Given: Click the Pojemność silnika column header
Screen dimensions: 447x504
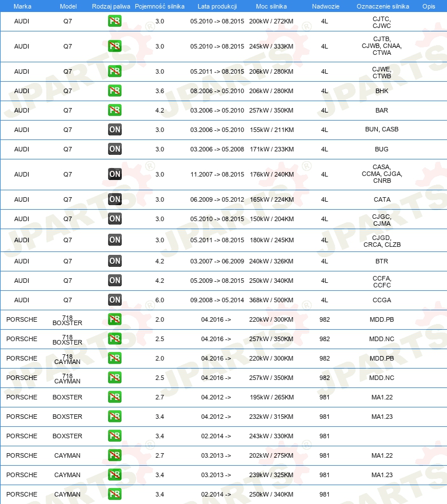Looking at the screenshot, I should [159, 6].
